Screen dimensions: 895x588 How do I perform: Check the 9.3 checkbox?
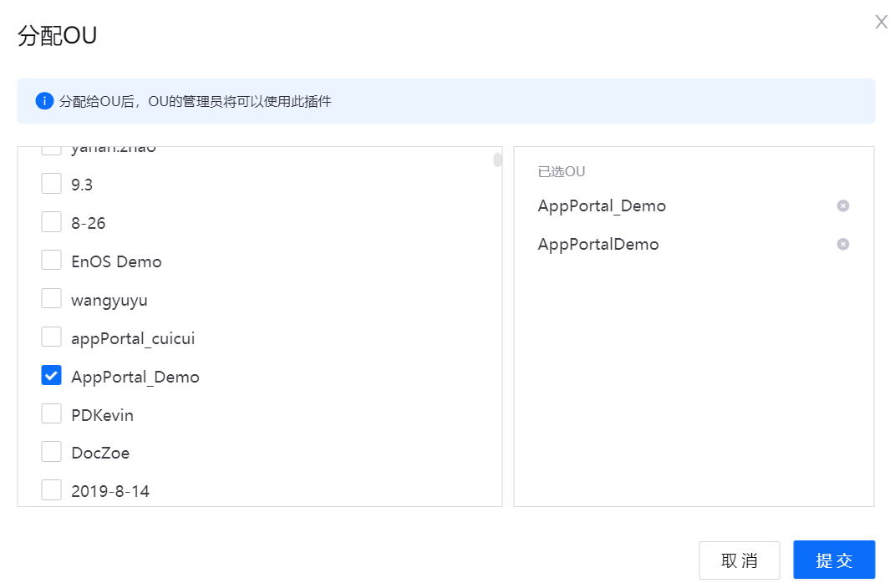click(51, 183)
